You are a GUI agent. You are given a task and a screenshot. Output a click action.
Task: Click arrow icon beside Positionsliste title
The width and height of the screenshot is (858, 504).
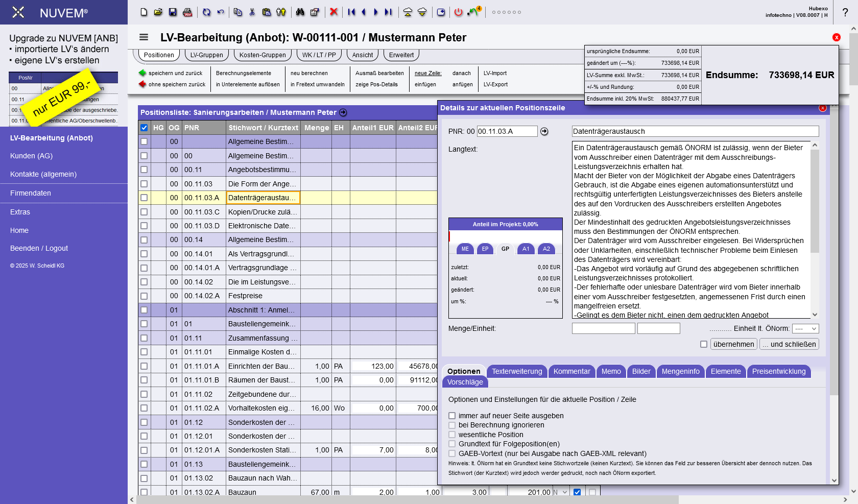(x=343, y=112)
